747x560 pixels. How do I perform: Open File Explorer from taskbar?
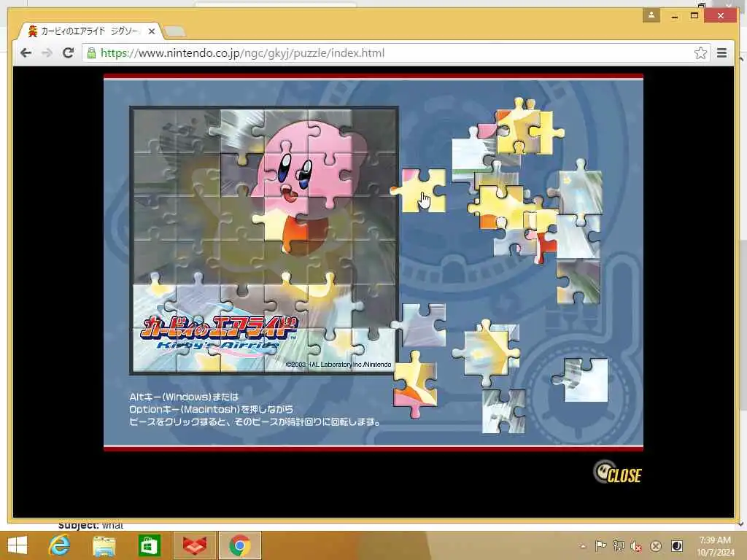tap(104, 545)
